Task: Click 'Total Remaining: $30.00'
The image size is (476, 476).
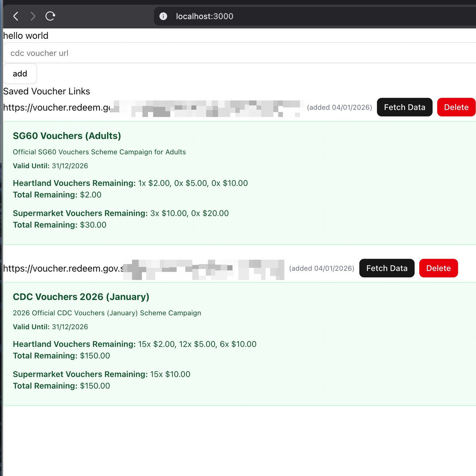Action: [59, 225]
